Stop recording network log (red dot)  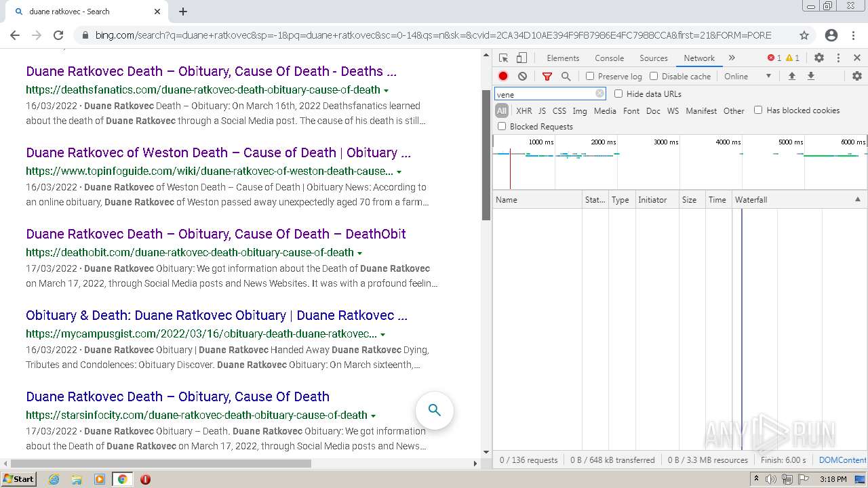click(503, 77)
